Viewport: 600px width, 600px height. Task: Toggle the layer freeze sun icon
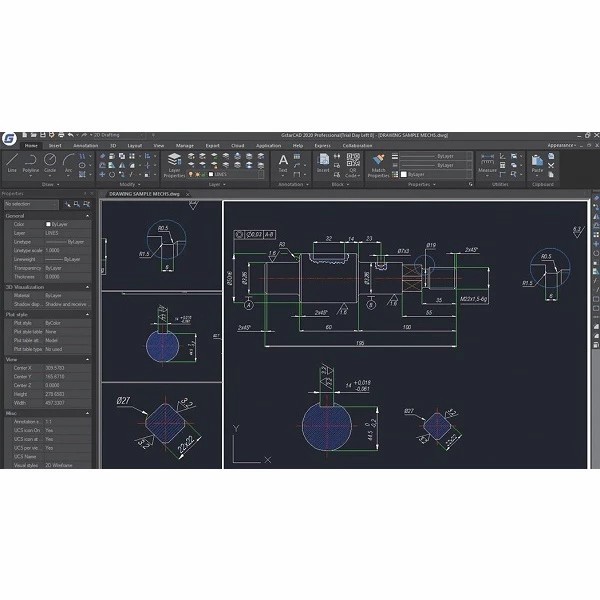click(197, 174)
